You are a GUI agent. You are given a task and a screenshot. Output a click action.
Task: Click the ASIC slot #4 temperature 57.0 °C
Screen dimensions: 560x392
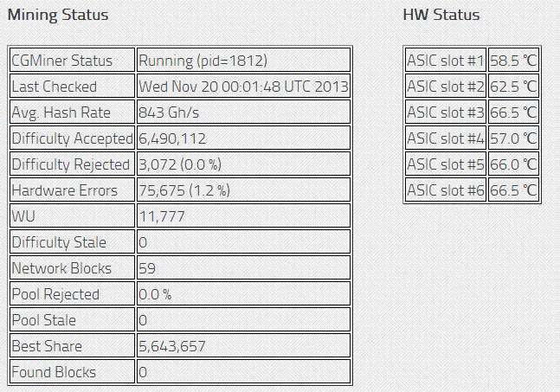pos(513,138)
